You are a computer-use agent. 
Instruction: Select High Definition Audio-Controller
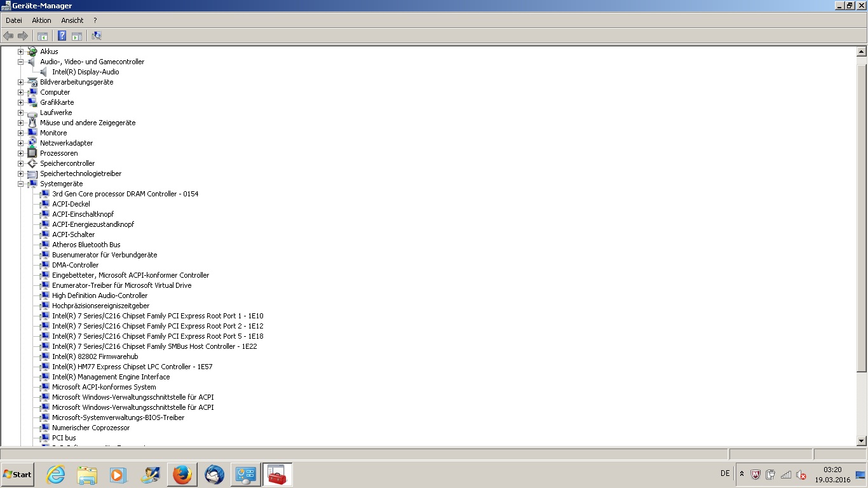pyautogui.click(x=100, y=295)
